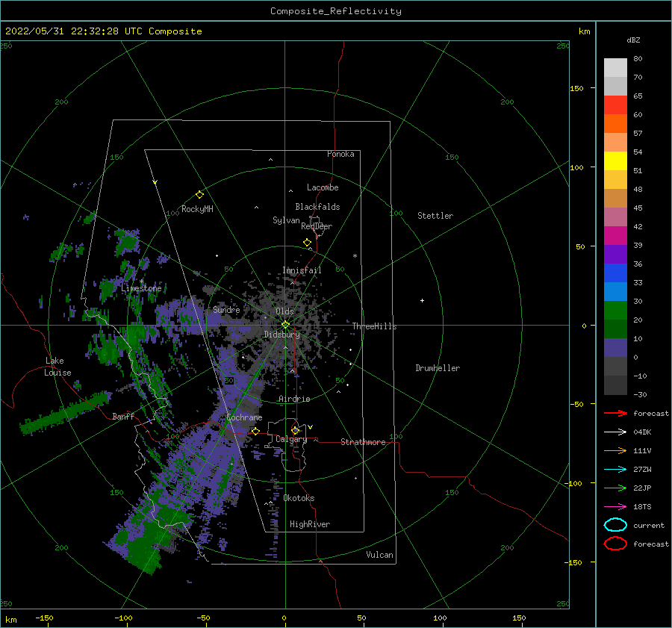The image size is (672, 628).
Task: Select the RedDeer city label
Action: [x=317, y=226]
